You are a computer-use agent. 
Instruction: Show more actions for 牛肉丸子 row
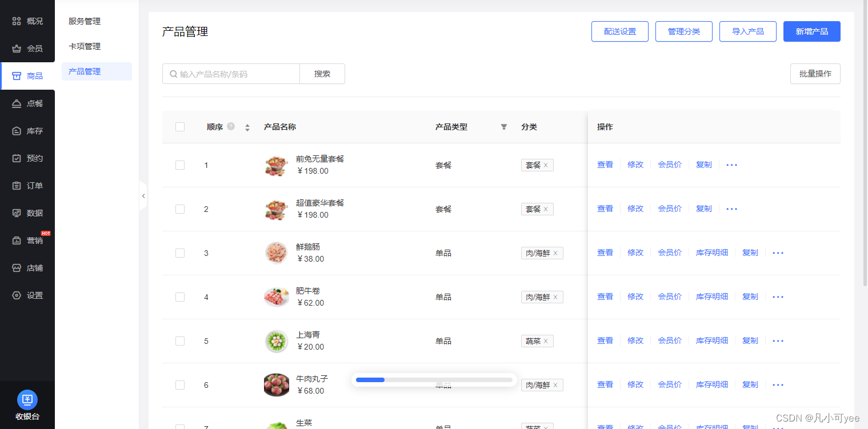[778, 385]
